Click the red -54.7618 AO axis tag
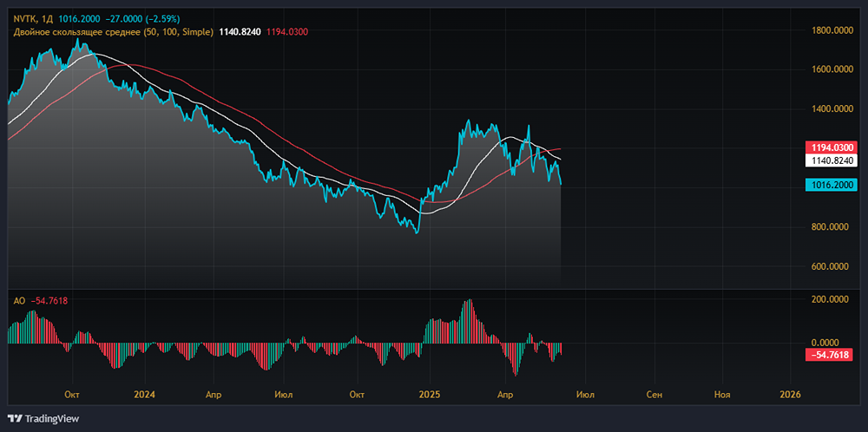The height and width of the screenshot is (432, 868). (832, 355)
